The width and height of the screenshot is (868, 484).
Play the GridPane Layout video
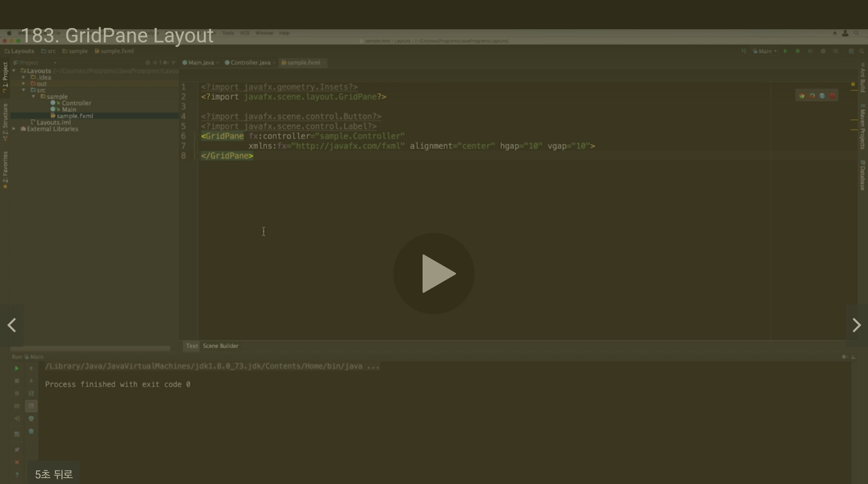434,274
